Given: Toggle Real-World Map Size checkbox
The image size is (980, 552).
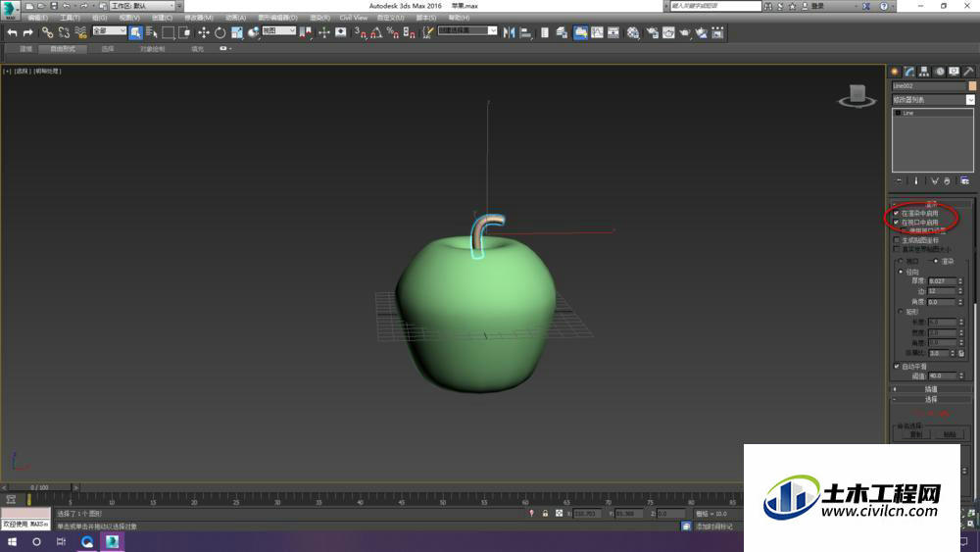Looking at the screenshot, I should coord(897,249).
